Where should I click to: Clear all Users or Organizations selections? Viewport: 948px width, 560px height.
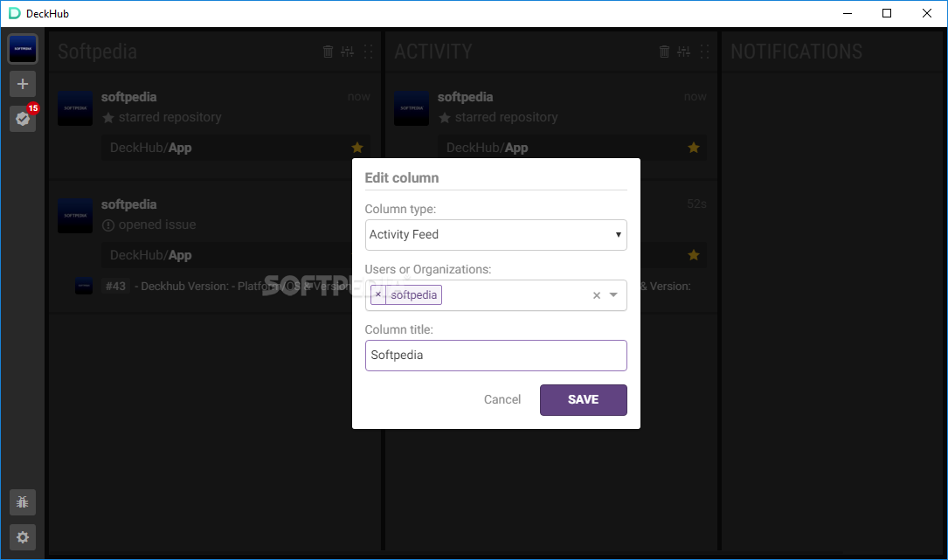[597, 295]
